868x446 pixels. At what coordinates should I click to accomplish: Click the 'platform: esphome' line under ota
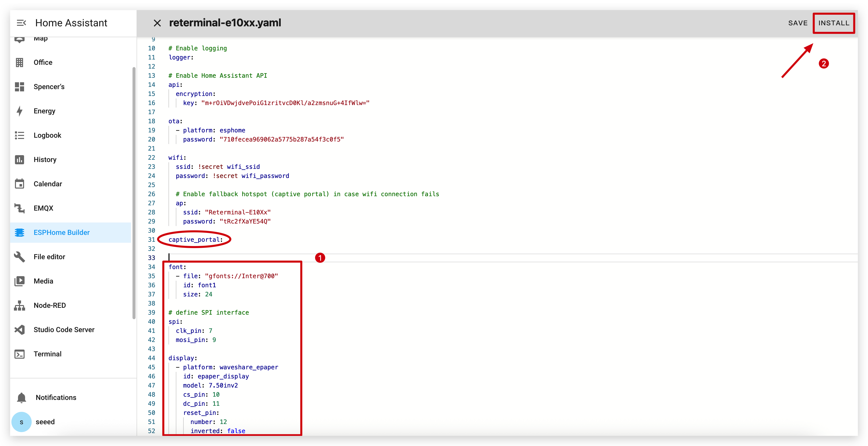(210, 130)
